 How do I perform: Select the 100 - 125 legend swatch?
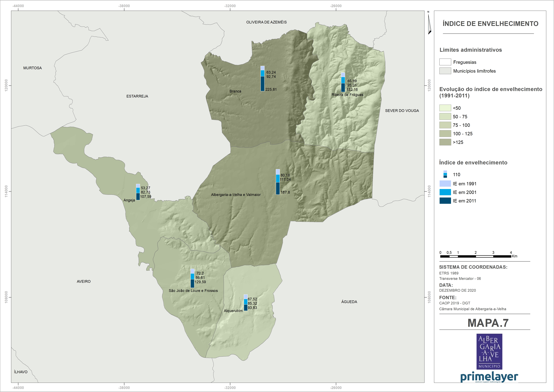click(445, 133)
